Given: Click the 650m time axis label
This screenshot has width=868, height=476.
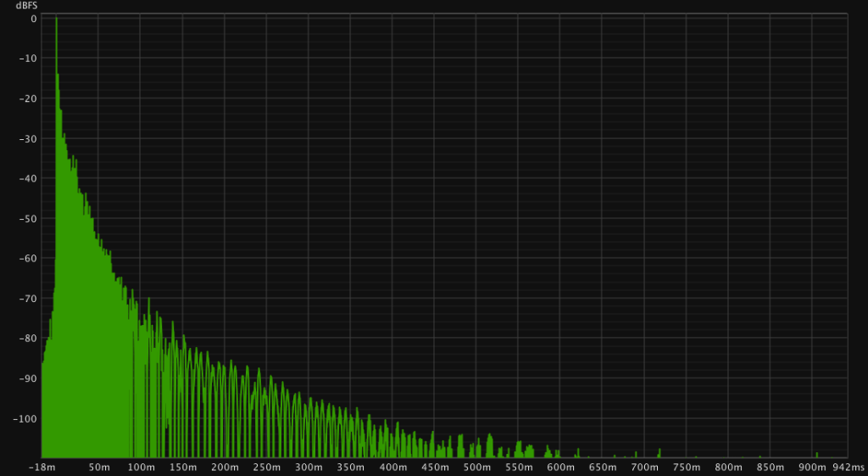Looking at the screenshot, I should [x=602, y=468].
